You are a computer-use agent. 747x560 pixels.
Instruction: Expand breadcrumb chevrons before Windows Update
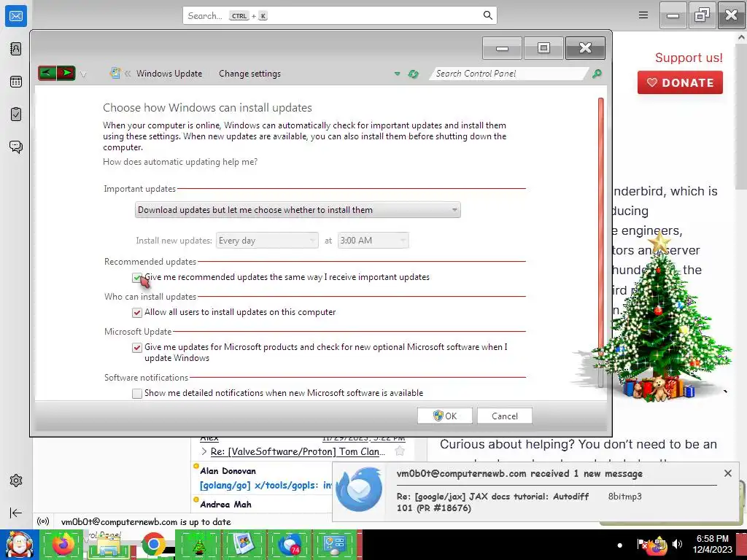(127, 74)
